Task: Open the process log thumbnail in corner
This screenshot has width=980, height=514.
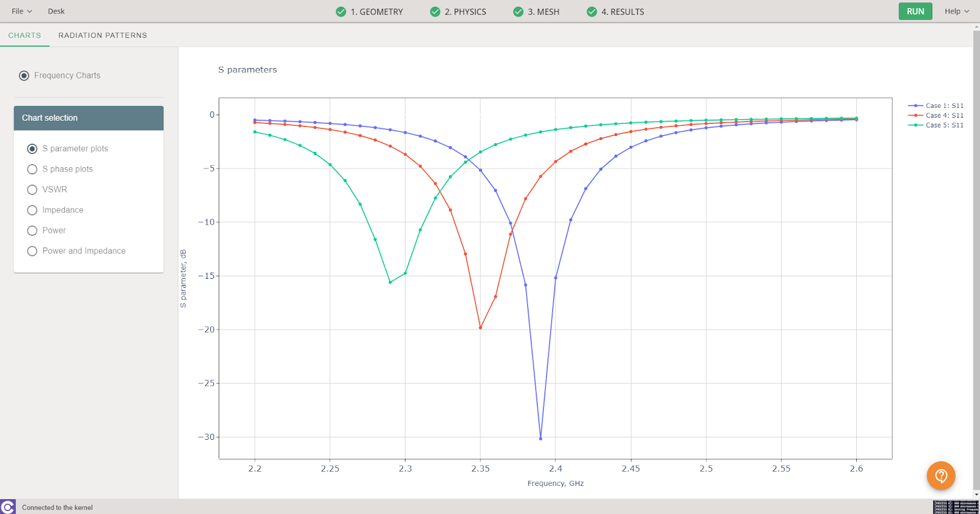Action: coord(956,507)
